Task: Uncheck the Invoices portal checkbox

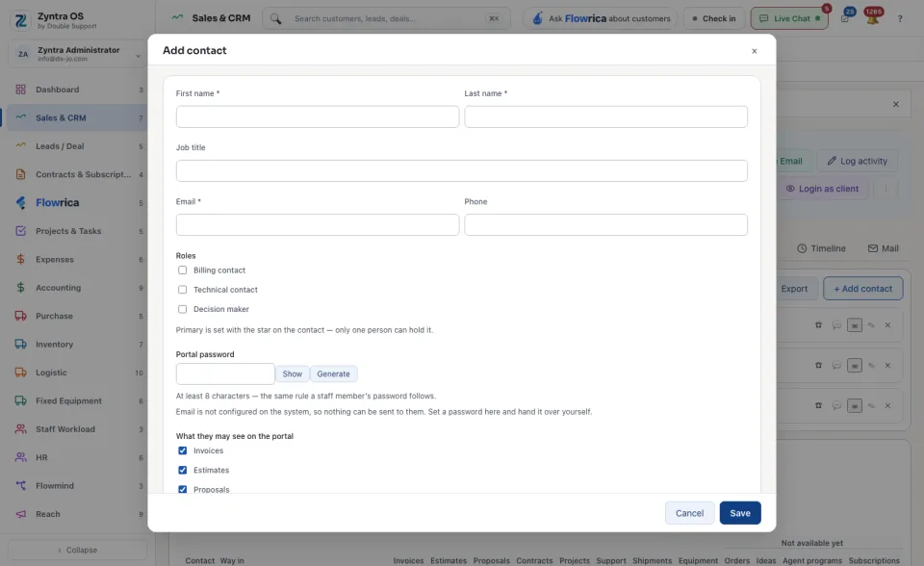Action: tap(182, 450)
